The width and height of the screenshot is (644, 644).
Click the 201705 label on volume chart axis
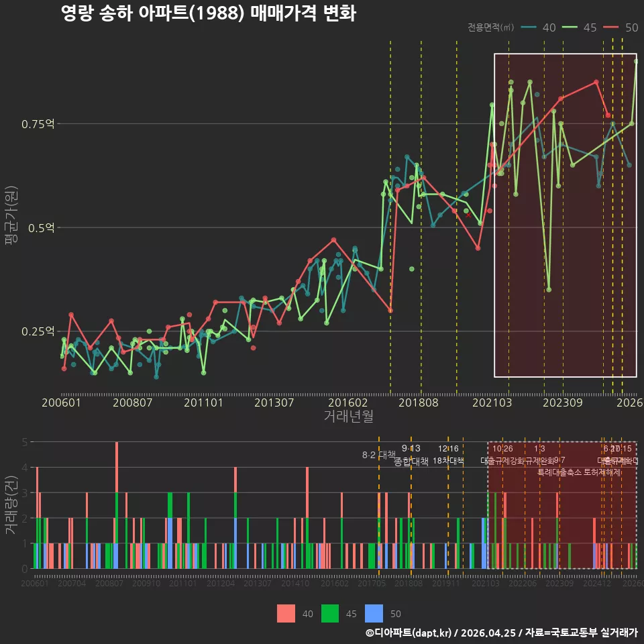(372, 583)
